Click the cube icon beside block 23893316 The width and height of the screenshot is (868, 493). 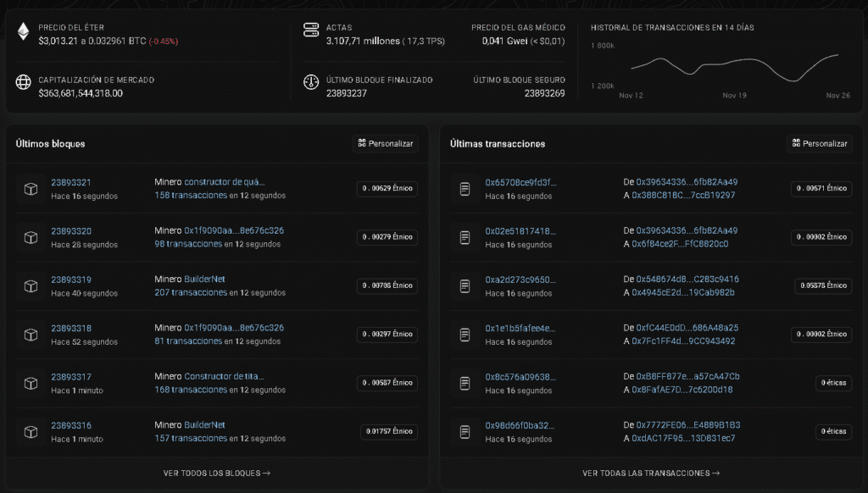31,431
